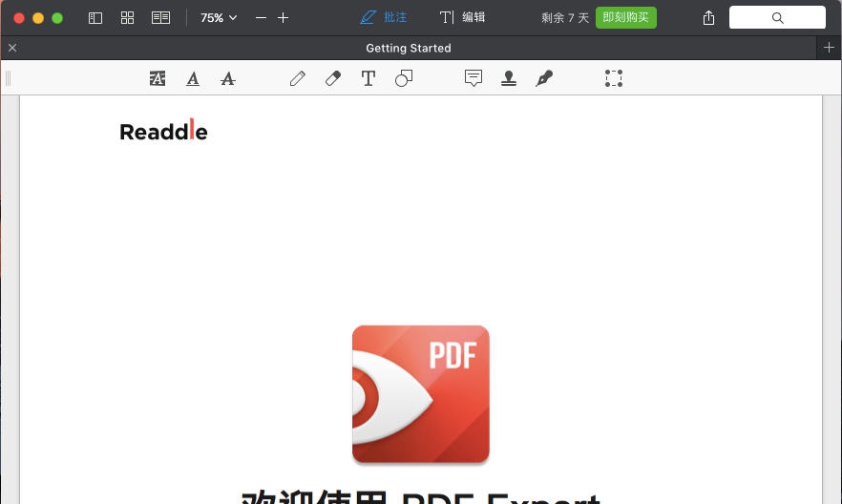
Task: Select the pen drawing tool
Action: [298, 78]
